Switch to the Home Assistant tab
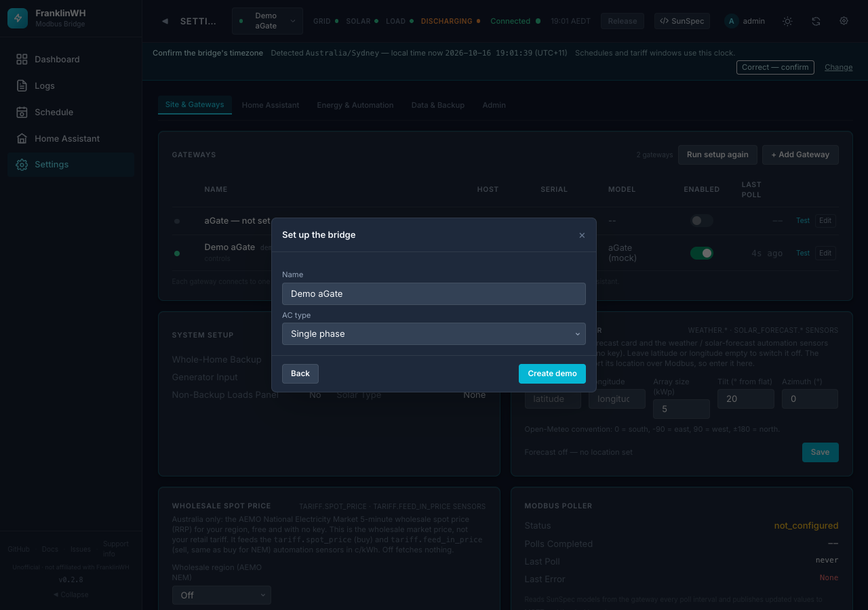868x610 pixels. (271, 105)
